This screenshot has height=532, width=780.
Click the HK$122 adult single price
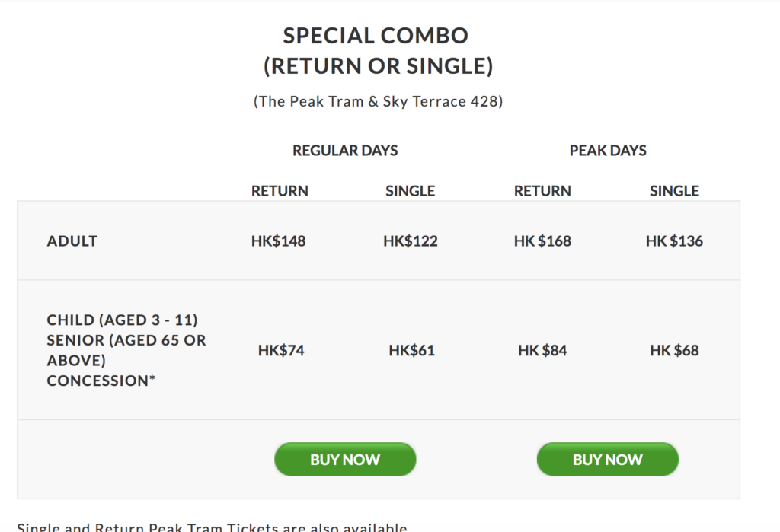[411, 241]
